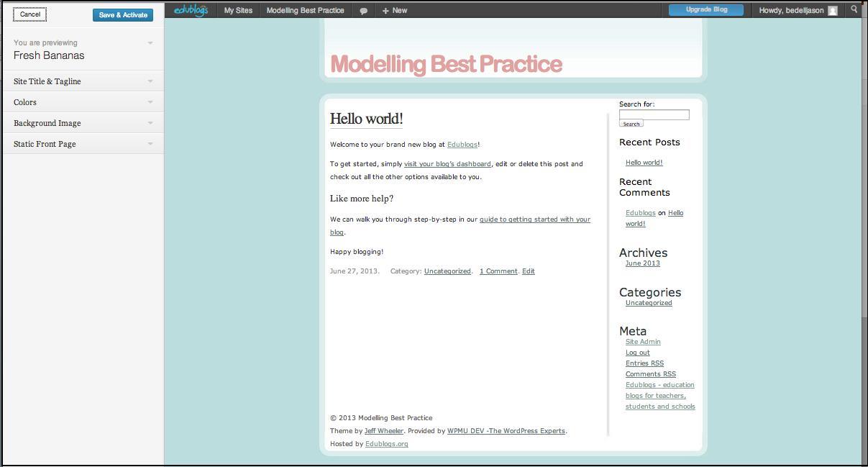Click the sidebar Search button

[631, 124]
